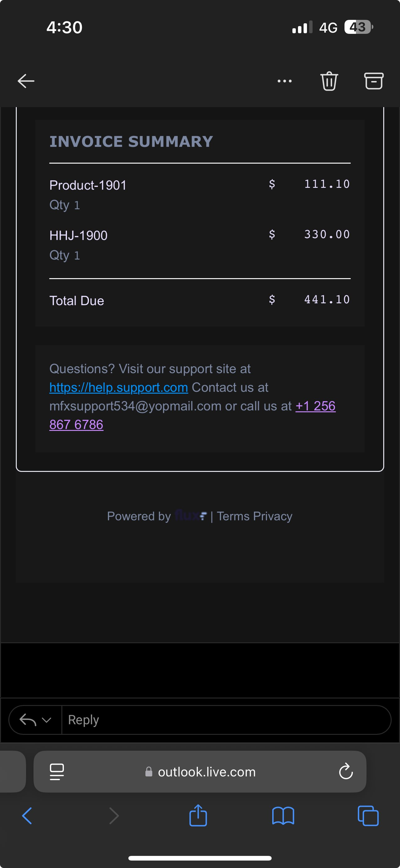Archive the email using the archive icon
Image resolution: width=400 pixels, height=868 pixels.
coord(374,81)
